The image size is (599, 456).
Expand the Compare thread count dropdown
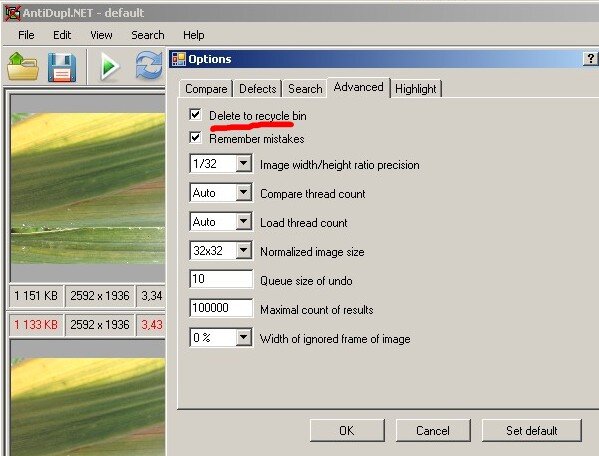243,192
